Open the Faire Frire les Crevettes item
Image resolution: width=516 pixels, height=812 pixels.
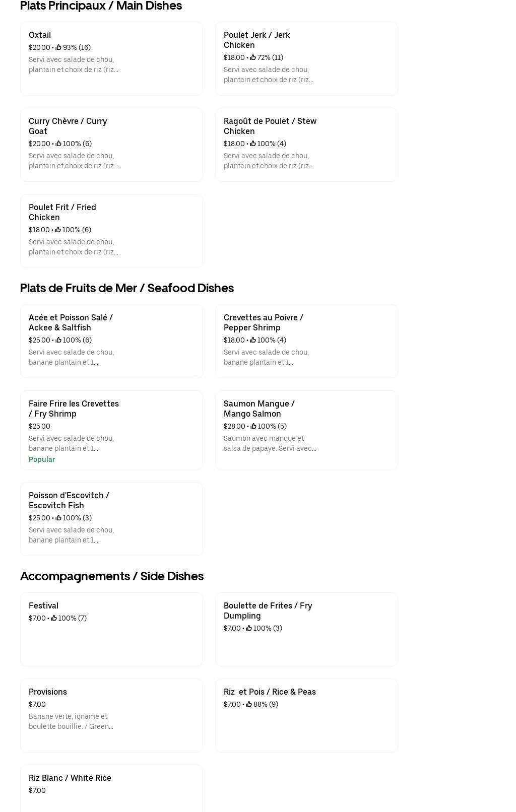[74, 409]
